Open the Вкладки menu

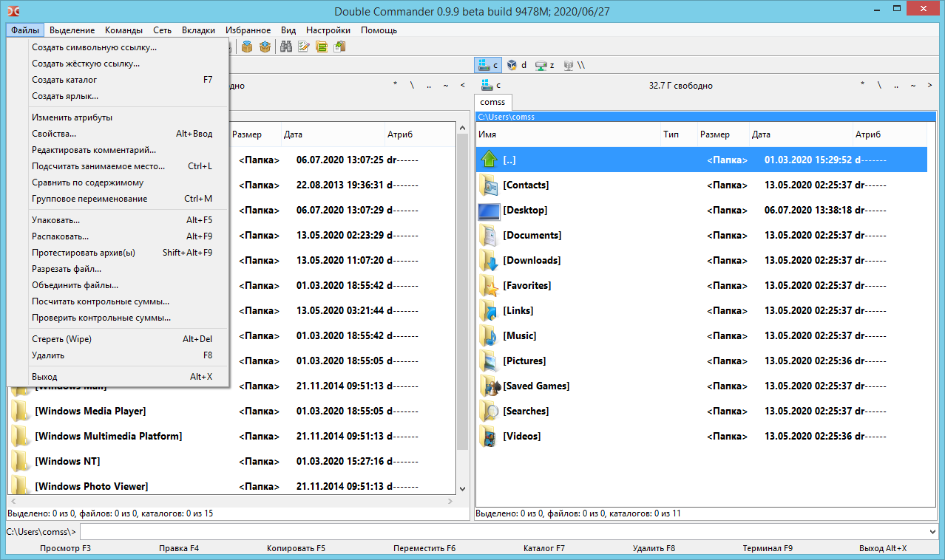[198, 30]
